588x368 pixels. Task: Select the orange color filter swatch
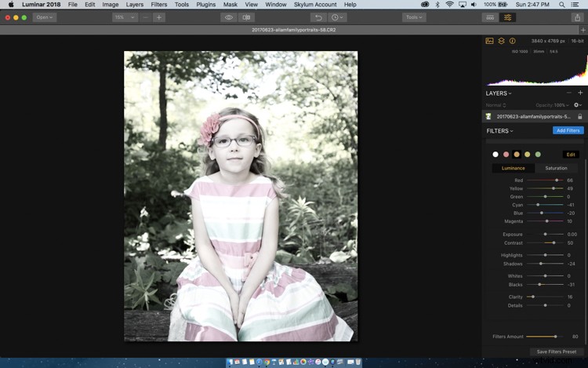coord(517,154)
